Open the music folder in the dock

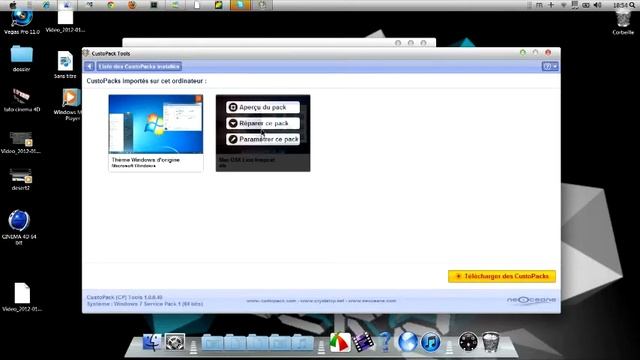coord(302,343)
